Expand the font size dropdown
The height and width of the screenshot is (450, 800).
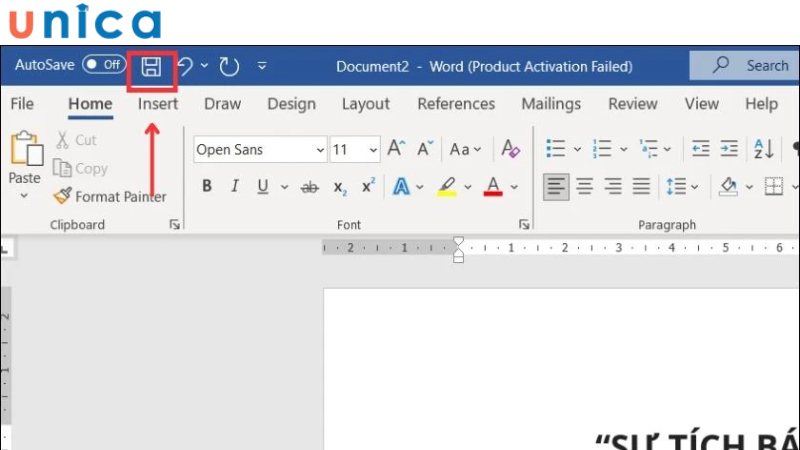[x=373, y=150]
